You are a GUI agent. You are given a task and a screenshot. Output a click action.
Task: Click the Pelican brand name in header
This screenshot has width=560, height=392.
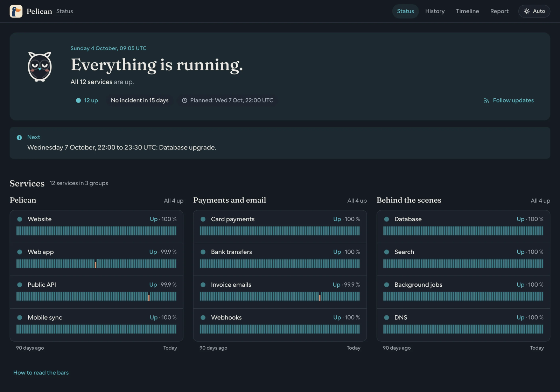(39, 11)
